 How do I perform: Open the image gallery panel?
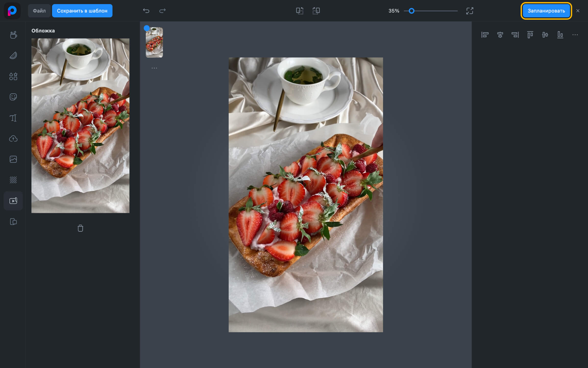coord(13,159)
